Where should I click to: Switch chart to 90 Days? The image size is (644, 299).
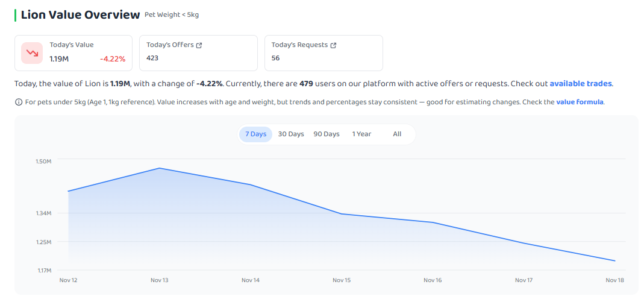pyautogui.click(x=327, y=134)
